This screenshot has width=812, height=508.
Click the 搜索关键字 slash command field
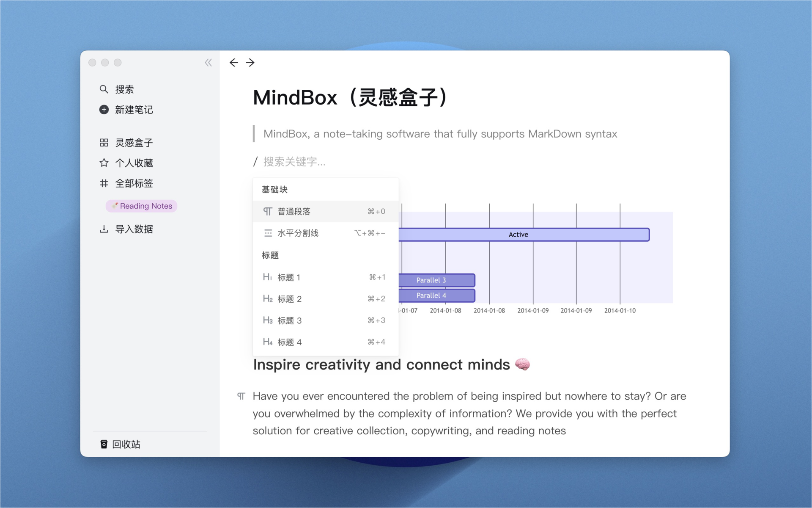click(295, 162)
